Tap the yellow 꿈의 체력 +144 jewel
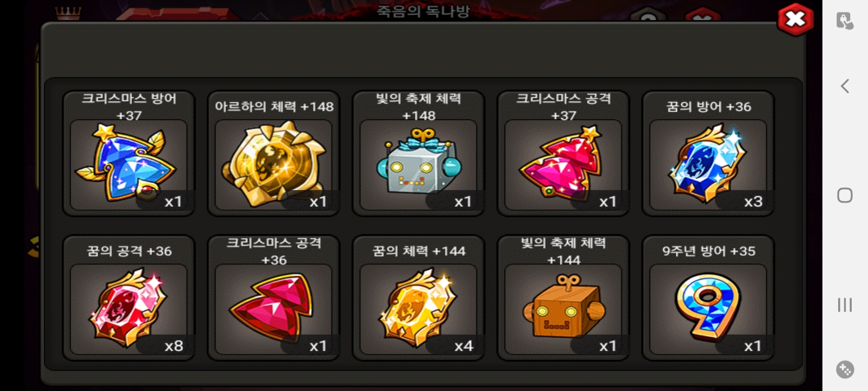 click(418, 308)
